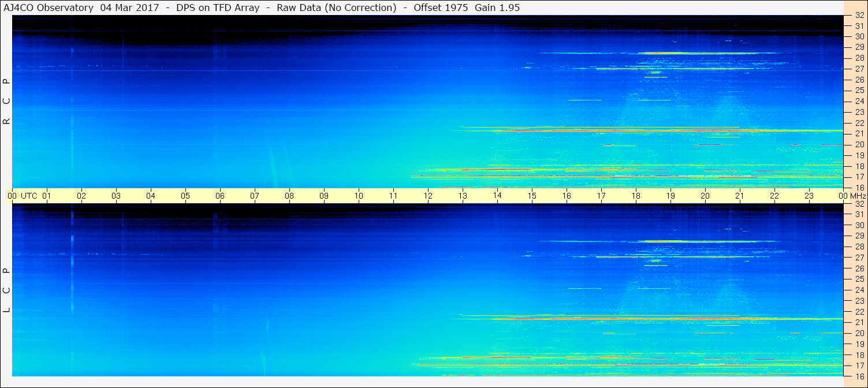Screen dimensions: 868x388
Task: Click the 21 UTC time label
Action: coord(740,196)
